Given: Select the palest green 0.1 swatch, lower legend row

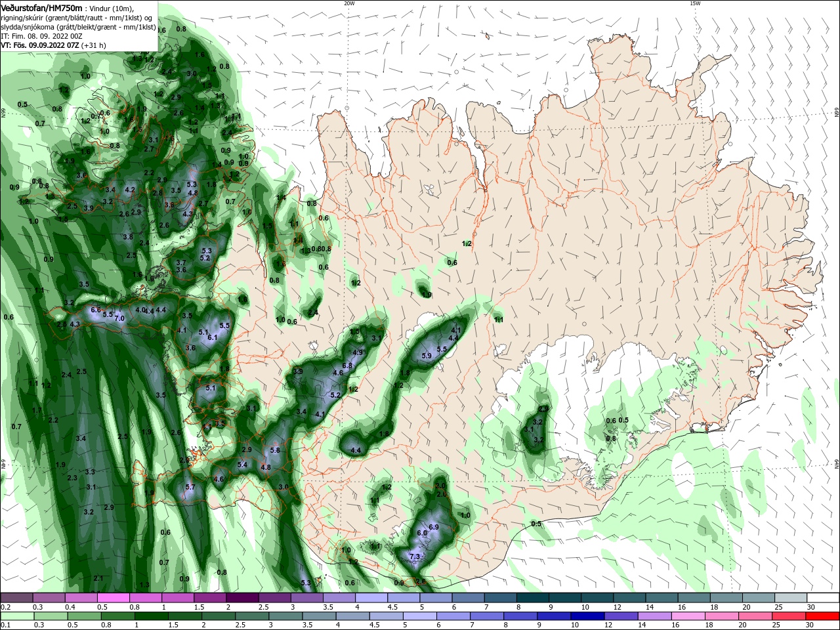Looking at the screenshot, I should pos(16,616).
